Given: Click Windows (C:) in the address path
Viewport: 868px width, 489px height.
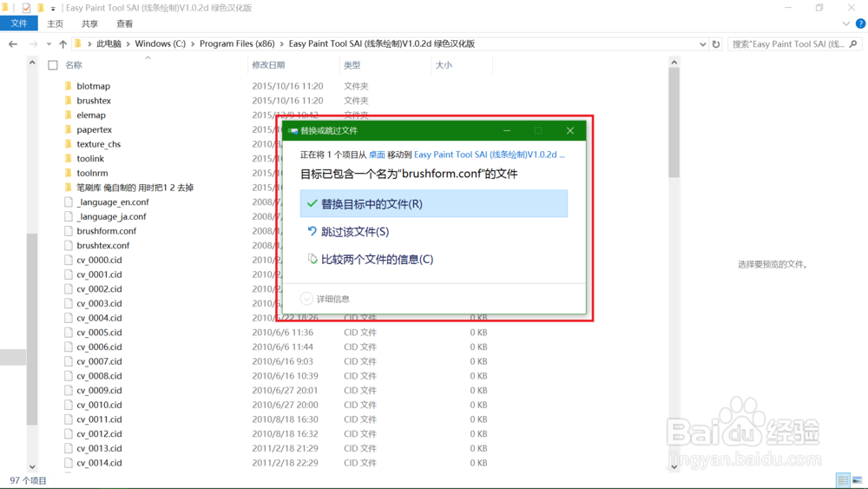Looking at the screenshot, I should (x=161, y=43).
